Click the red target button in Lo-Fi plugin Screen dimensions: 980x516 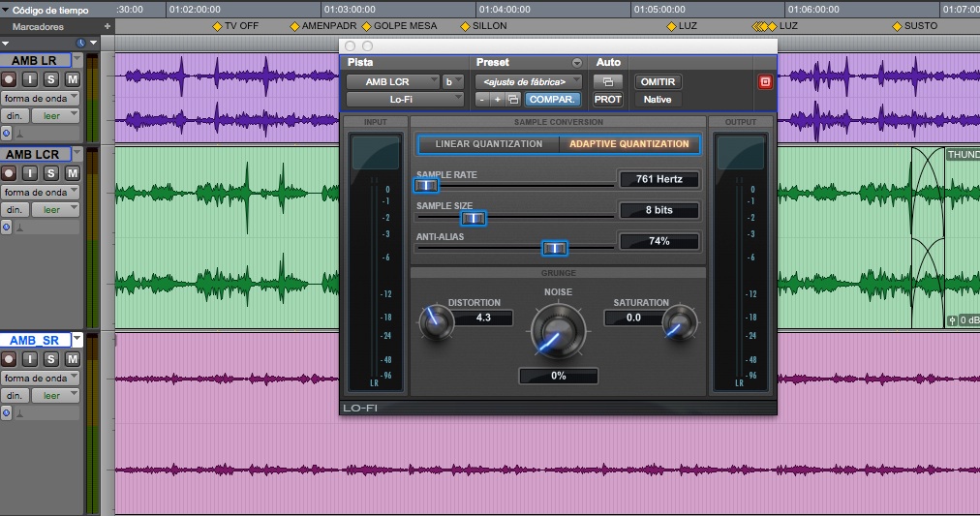[765, 82]
